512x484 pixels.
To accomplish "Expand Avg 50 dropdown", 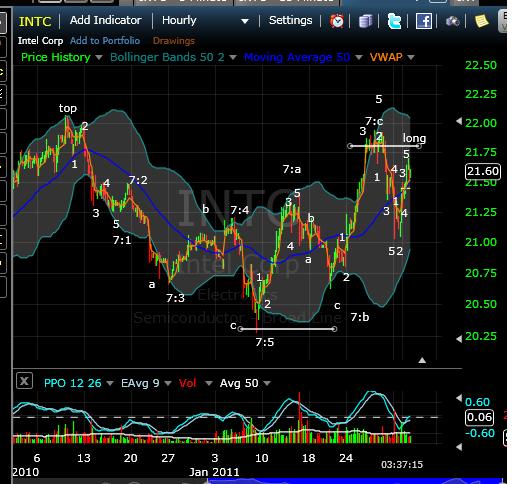I will (x=267, y=384).
